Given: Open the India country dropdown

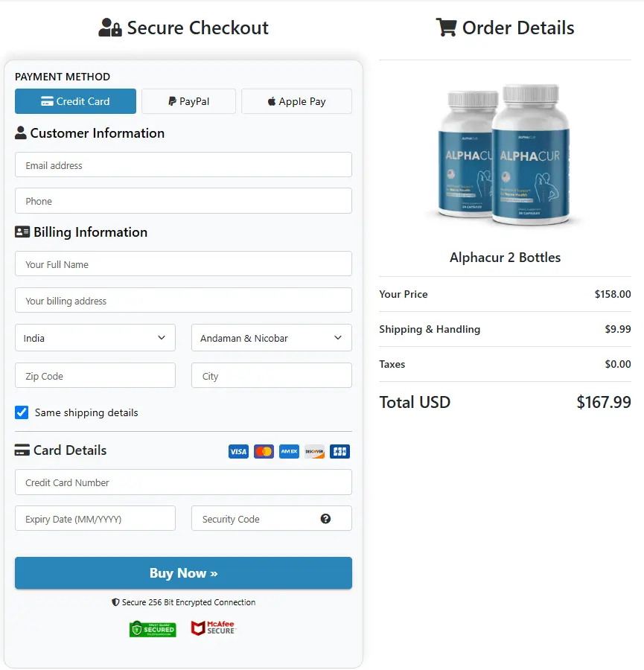Looking at the screenshot, I should 95,338.
